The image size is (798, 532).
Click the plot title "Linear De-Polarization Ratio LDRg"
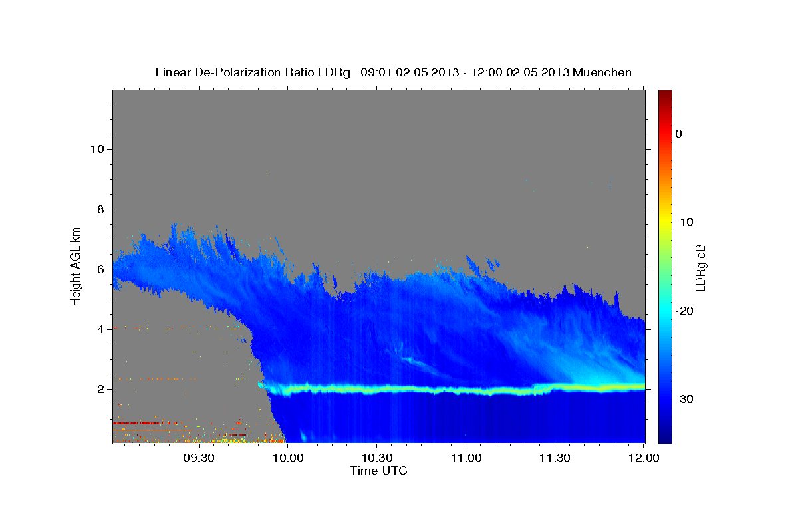253,72
